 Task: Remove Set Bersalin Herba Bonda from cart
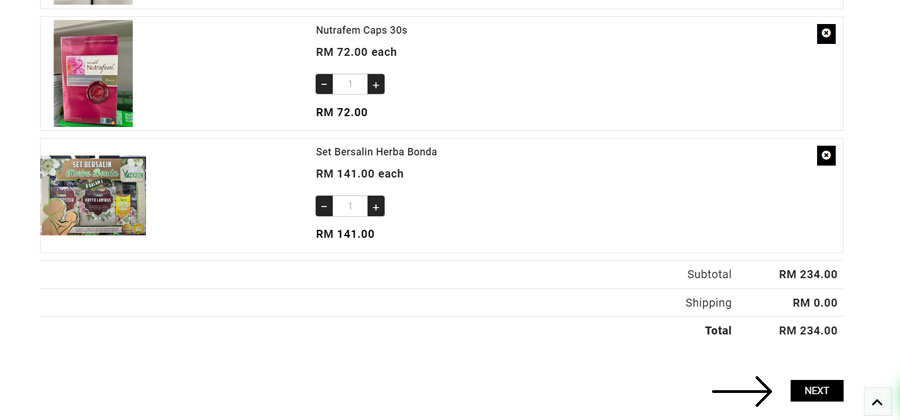[x=826, y=155]
